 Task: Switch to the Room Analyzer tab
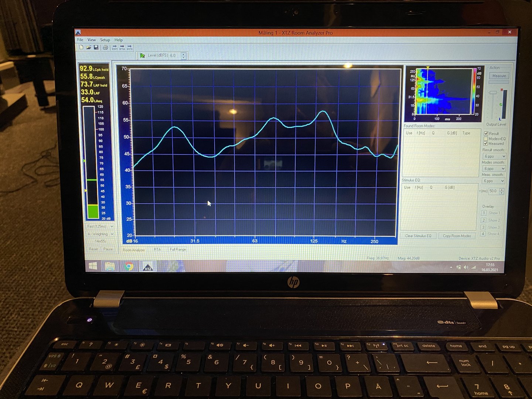pyautogui.click(x=134, y=250)
